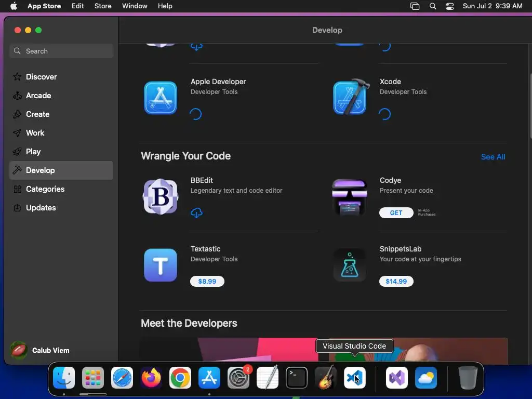Open the Categories section
532x399 pixels.
click(61, 189)
